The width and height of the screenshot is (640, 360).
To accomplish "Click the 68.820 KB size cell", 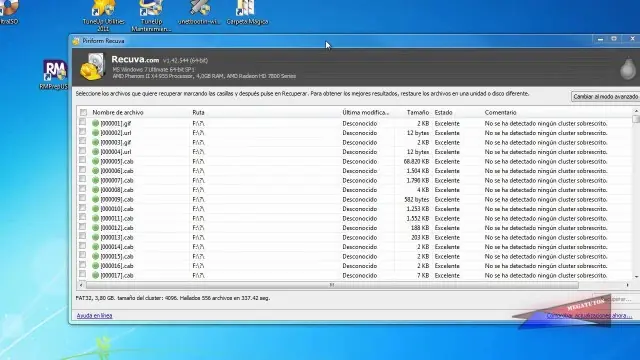I will coord(416,161).
